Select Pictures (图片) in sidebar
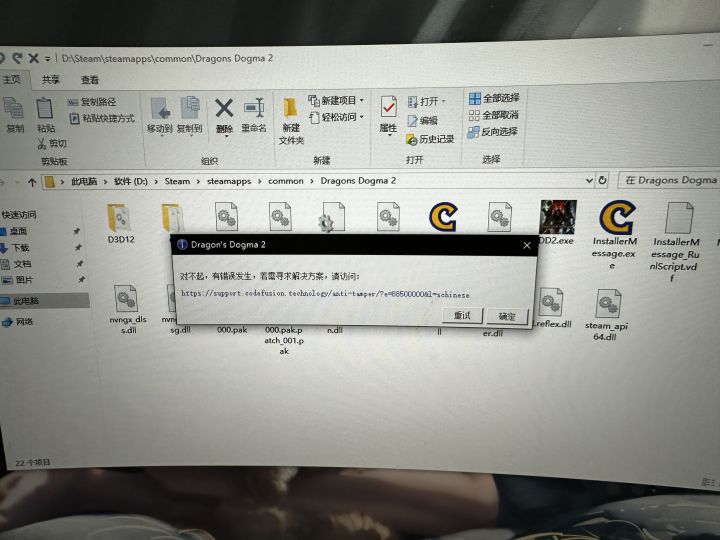 tap(24, 280)
